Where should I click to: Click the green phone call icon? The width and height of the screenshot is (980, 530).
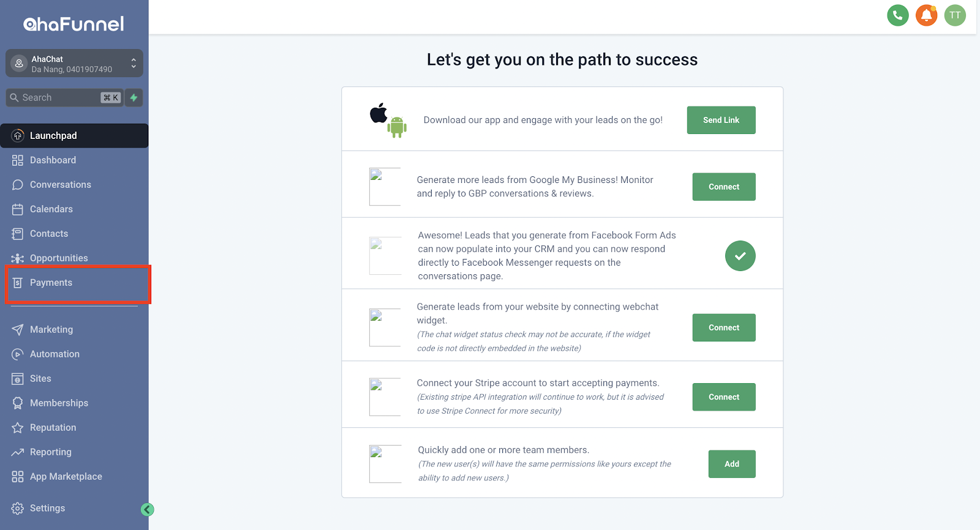(x=898, y=15)
